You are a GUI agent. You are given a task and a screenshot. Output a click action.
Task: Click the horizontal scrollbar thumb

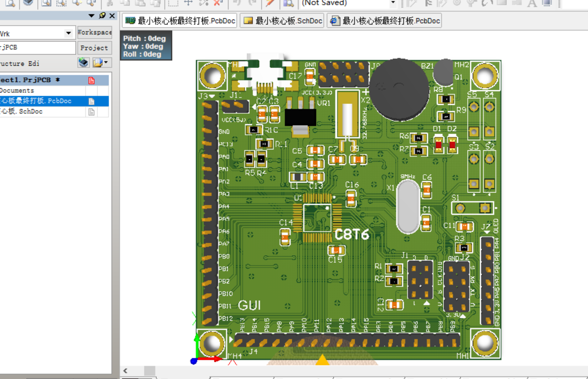(x=150, y=371)
